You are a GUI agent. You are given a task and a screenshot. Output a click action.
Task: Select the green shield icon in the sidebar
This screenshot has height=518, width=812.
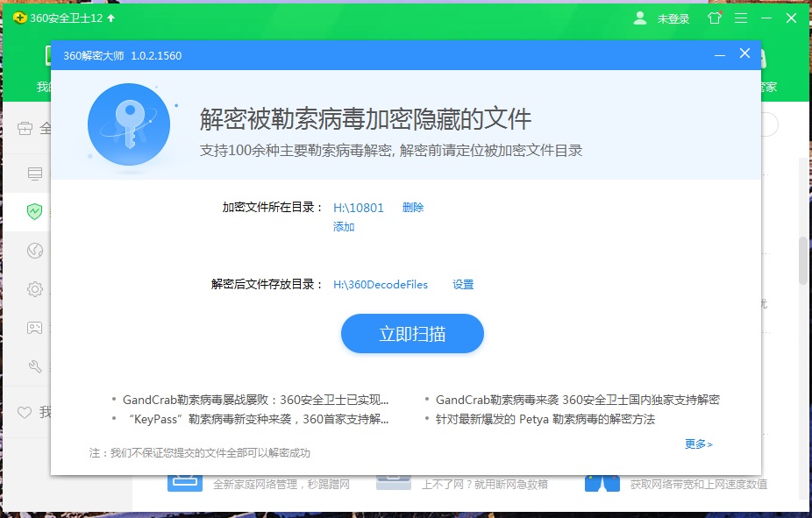pos(34,211)
